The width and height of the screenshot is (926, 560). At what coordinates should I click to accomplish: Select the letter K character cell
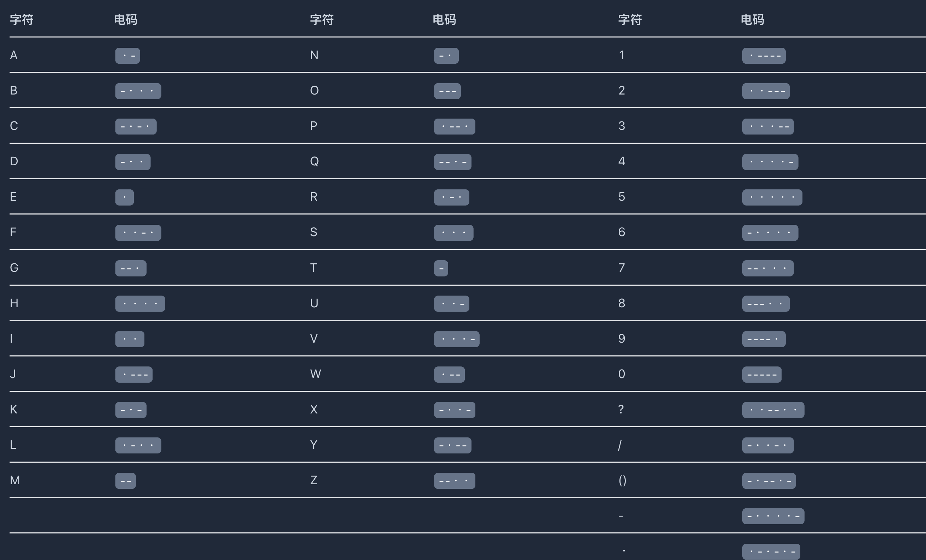pyautogui.click(x=13, y=410)
